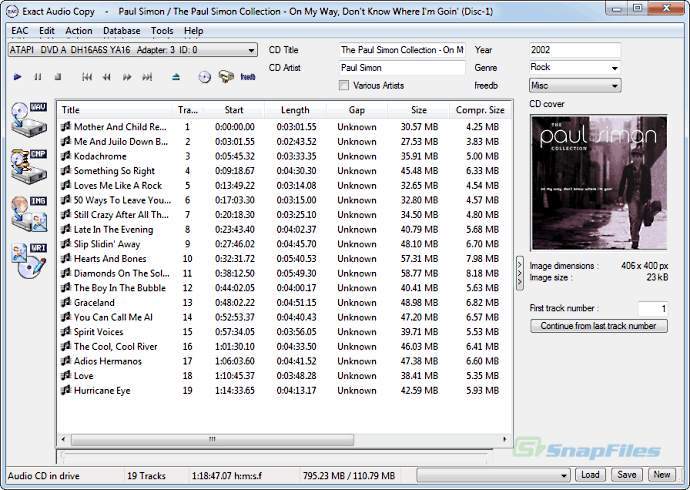Toggle the Various Artists checkbox
The height and width of the screenshot is (490, 690).
[x=344, y=85]
